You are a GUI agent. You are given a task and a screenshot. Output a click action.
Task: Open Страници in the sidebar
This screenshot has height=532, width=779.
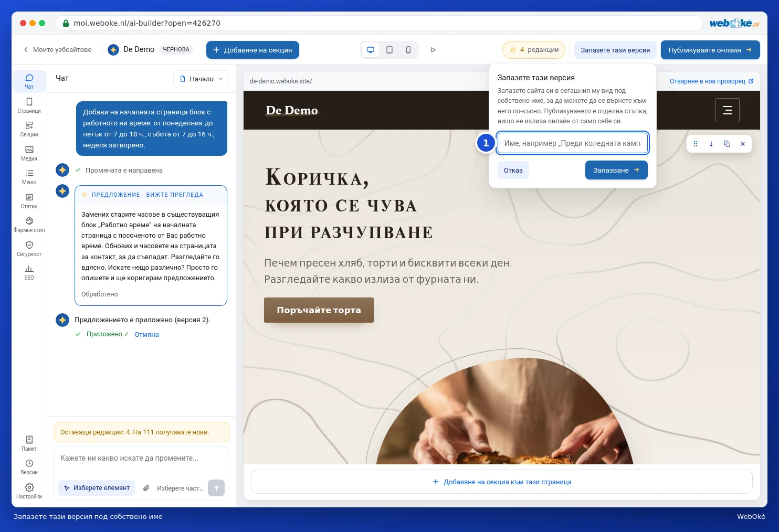(29, 105)
